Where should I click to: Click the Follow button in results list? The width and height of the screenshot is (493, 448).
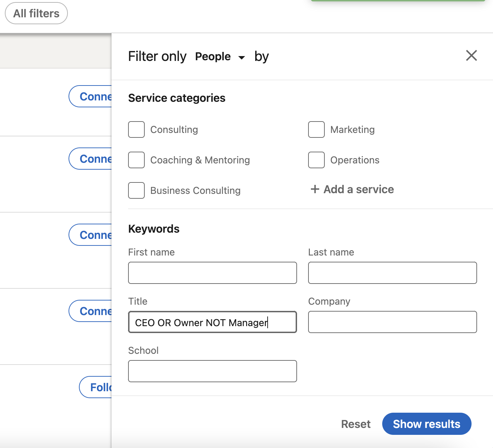point(96,387)
